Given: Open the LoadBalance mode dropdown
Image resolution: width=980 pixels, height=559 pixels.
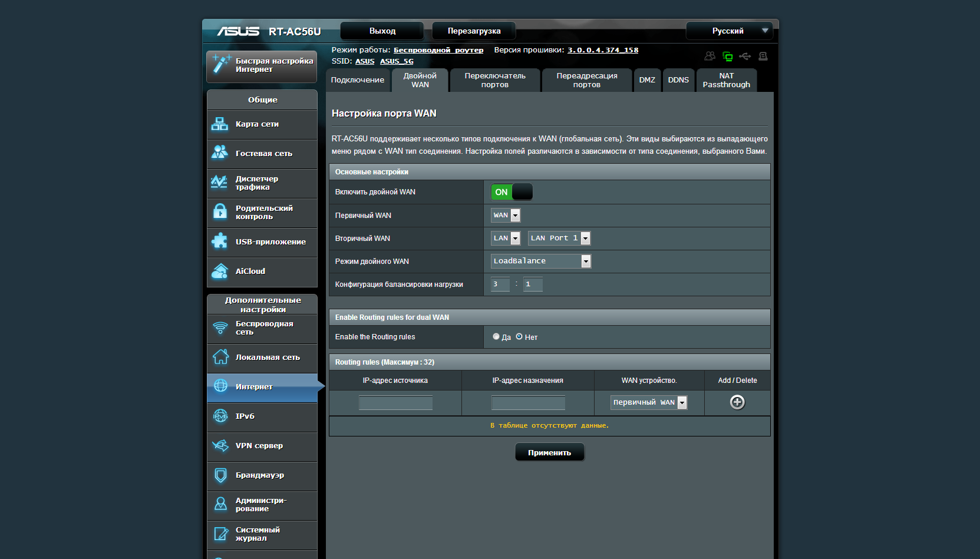Looking at the screenshot, I should (541, 261).
